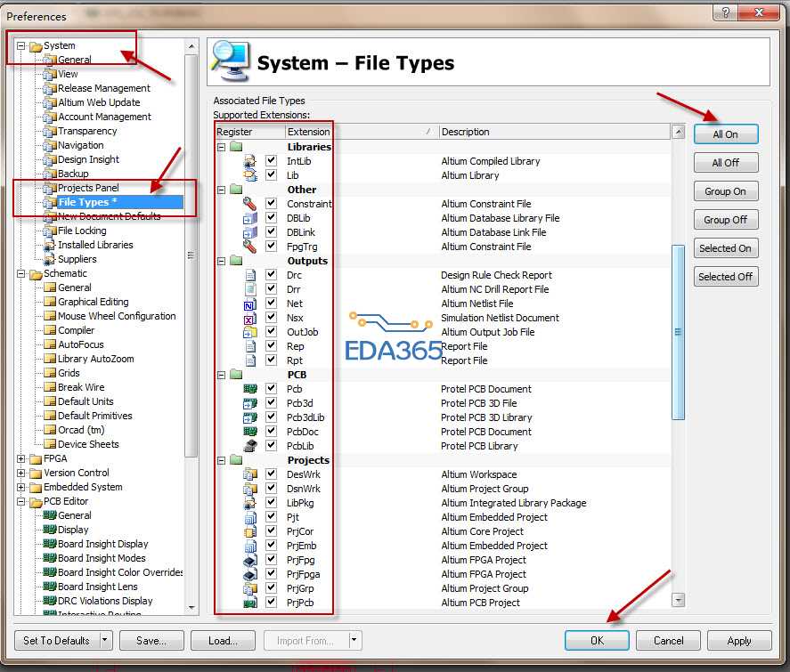Click the Installed Libraries tree icon

point(50,245)
